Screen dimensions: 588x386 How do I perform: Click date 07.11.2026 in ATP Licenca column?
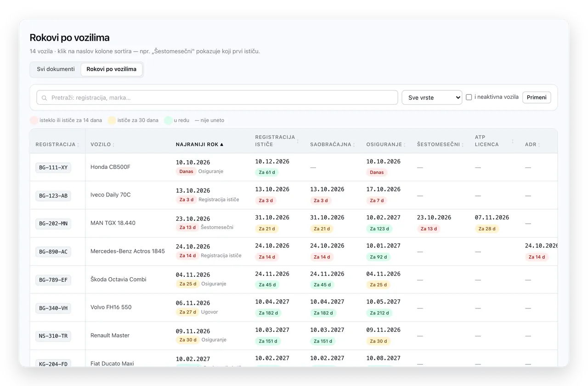click(492, 218)
